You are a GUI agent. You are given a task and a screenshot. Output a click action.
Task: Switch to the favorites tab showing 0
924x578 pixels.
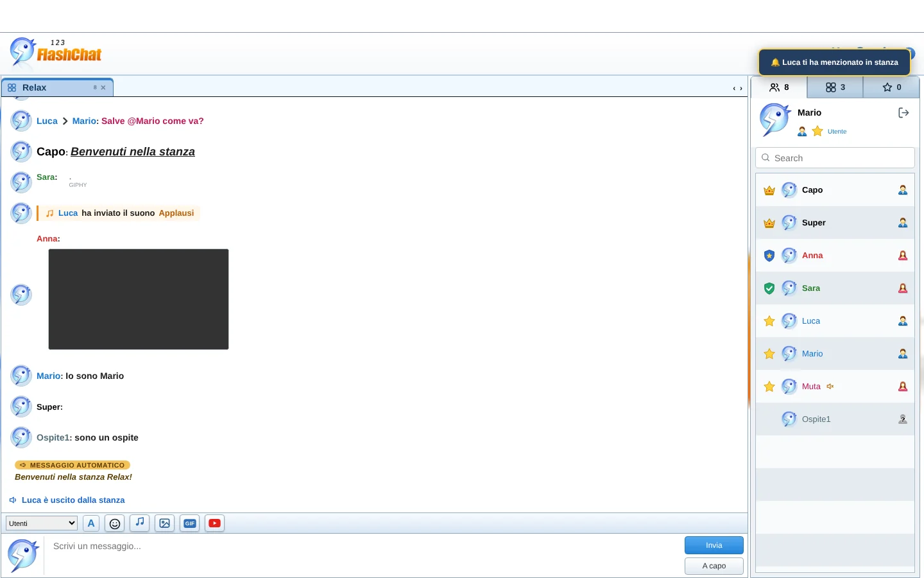tap(891, 87)
